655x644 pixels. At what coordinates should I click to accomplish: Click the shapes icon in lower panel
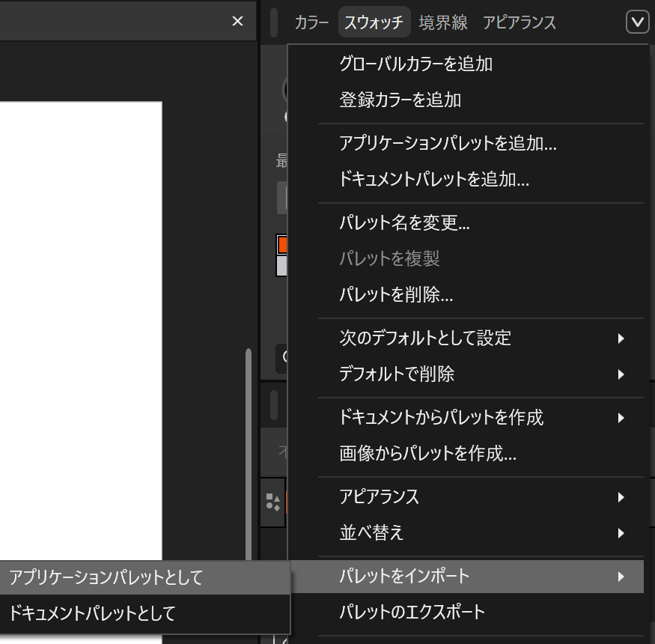coord(272,502)
